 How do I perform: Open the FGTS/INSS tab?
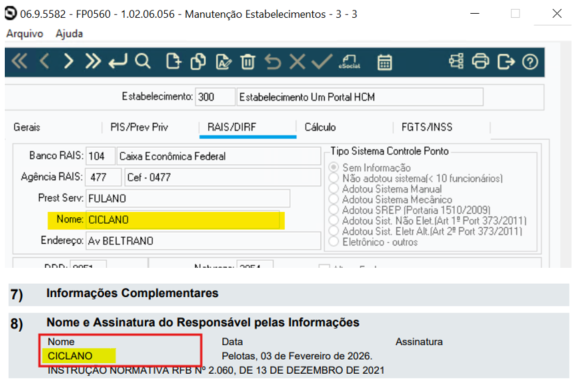(427, 127)
